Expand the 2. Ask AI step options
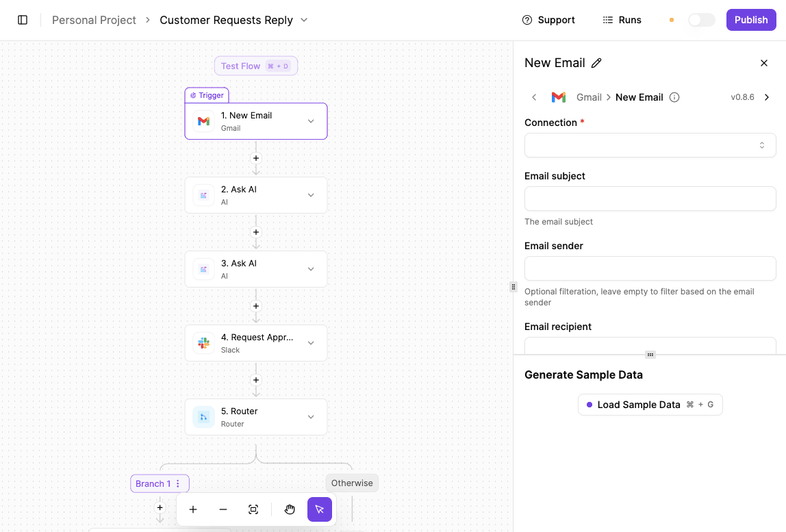Image resolution: width=786 pixels, height=532 pixels. (x=311, y=194)
